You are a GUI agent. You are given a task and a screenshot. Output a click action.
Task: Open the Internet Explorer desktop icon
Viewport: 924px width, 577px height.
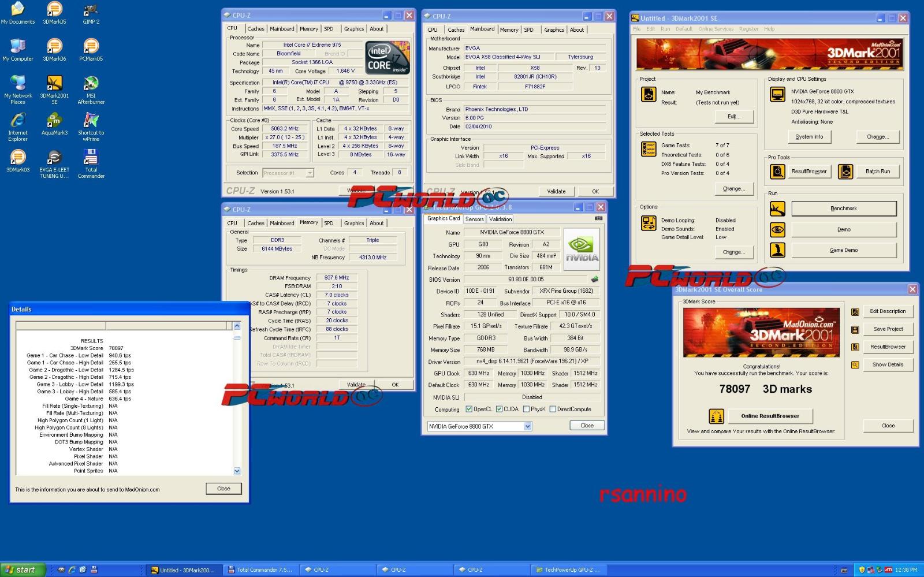tap(18, 127)
